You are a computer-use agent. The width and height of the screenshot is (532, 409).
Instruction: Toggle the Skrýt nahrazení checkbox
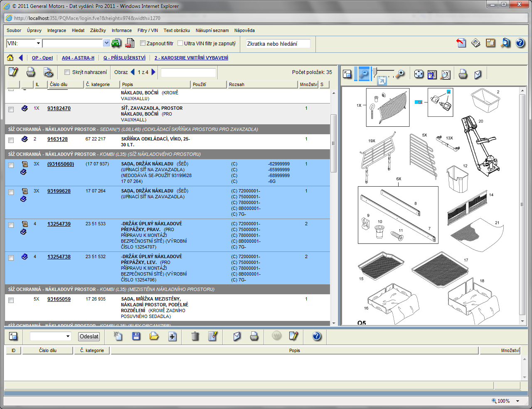[x=67, y=72]
